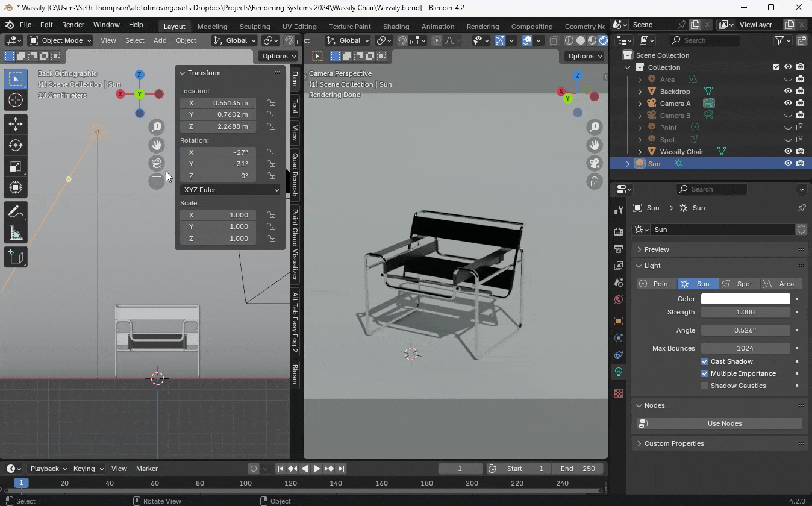812x506 pixels.
Task: Toggle Collection exclude checkbox
Action: [x=776, y=67]
